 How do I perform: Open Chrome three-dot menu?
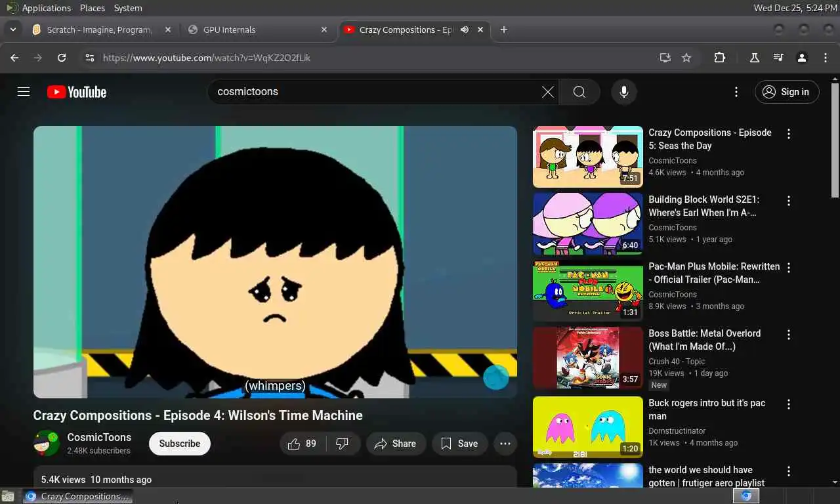[x=826, y=58]
